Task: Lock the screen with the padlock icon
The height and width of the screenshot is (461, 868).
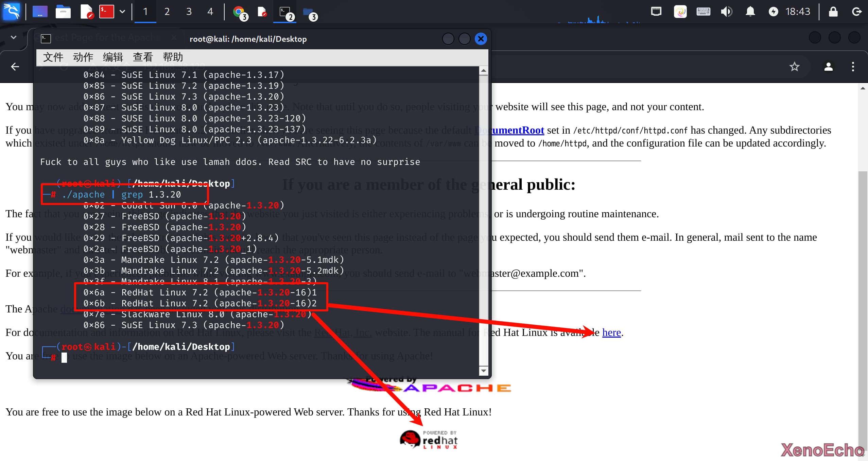Action: coord(833,12)
